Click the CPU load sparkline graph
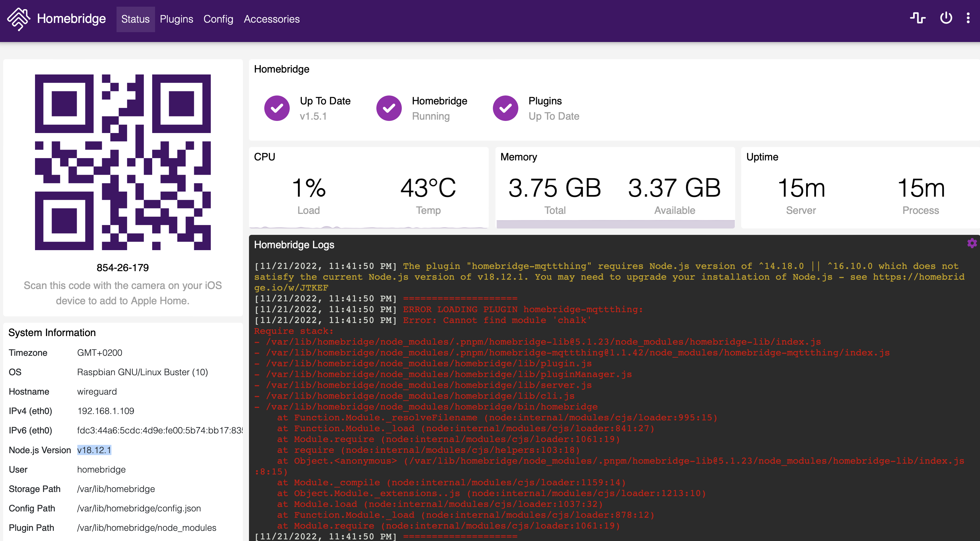The width and height of the screenshot is (980, 541). pos(368,228)
